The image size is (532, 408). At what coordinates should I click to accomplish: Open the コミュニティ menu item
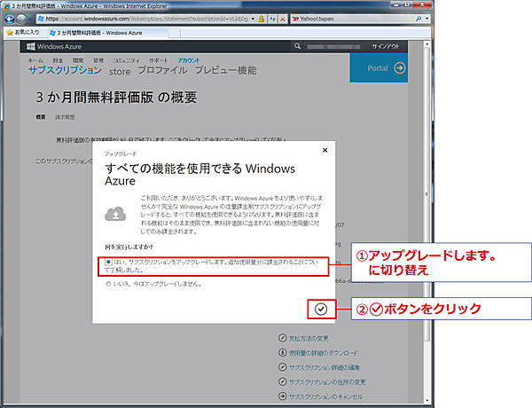(126, 60)
